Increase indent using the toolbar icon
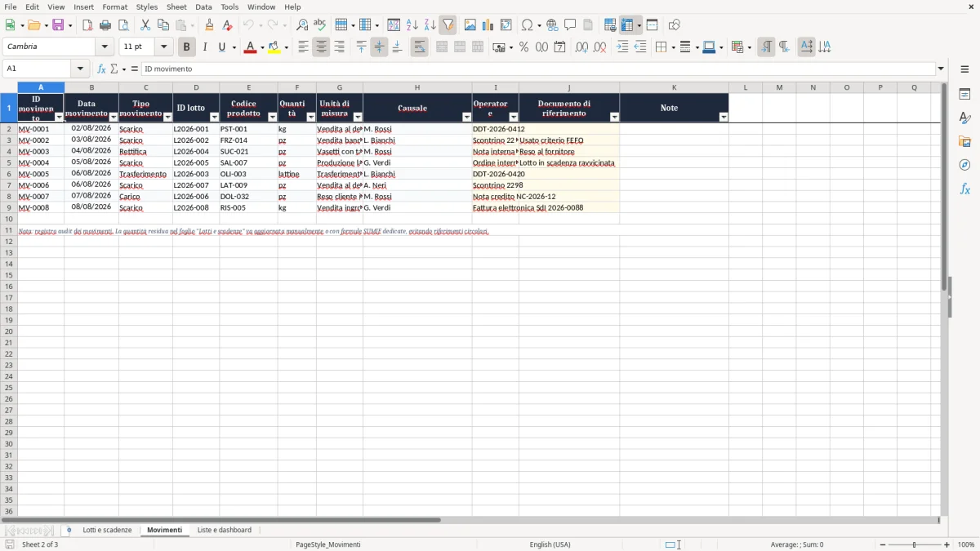This screenshot has width=980, height=551. pos(622,47)
